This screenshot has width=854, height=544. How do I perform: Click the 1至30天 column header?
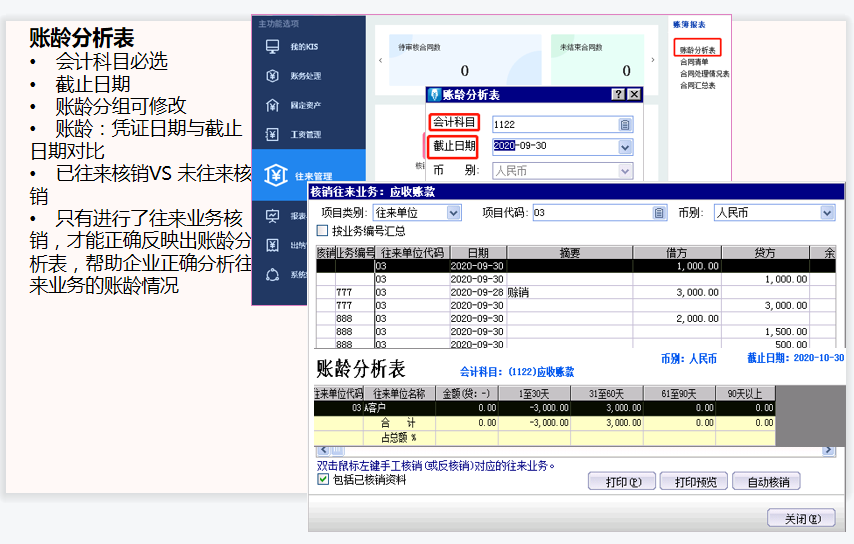point(534,393)
